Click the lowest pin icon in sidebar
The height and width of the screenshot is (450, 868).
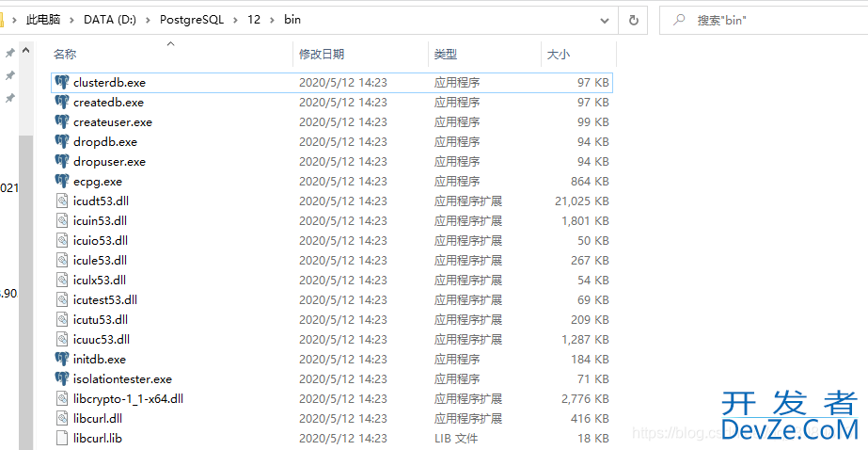(x=10, y=98)
